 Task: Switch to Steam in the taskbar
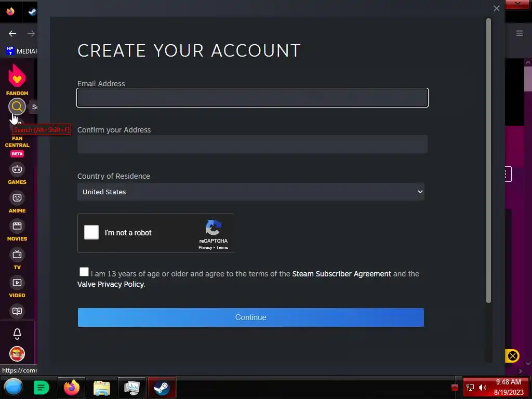click(x=162, y=388)
